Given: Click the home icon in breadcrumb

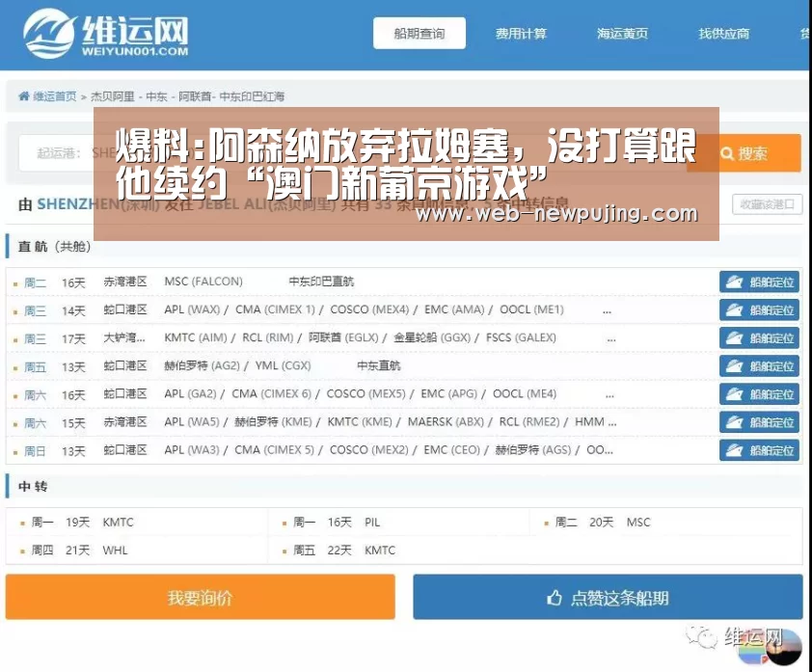Looking at the screenshot, I should coord(24,96).
